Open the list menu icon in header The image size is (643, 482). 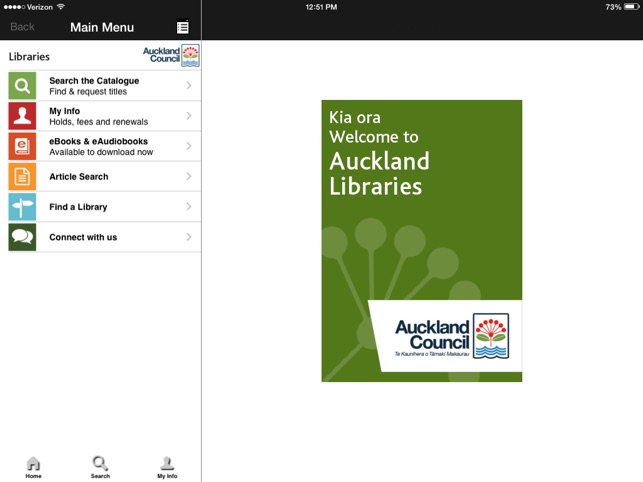pos(182,27)
